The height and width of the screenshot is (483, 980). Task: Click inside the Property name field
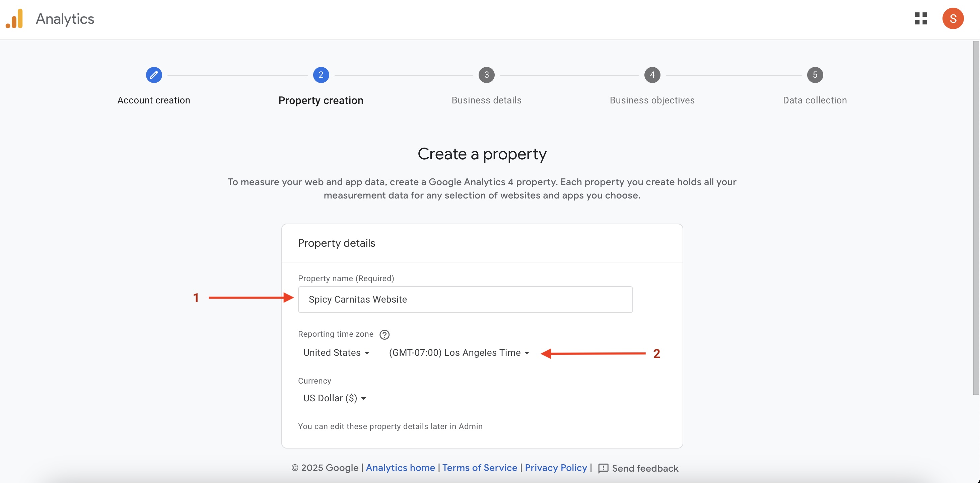pos(465,300)
